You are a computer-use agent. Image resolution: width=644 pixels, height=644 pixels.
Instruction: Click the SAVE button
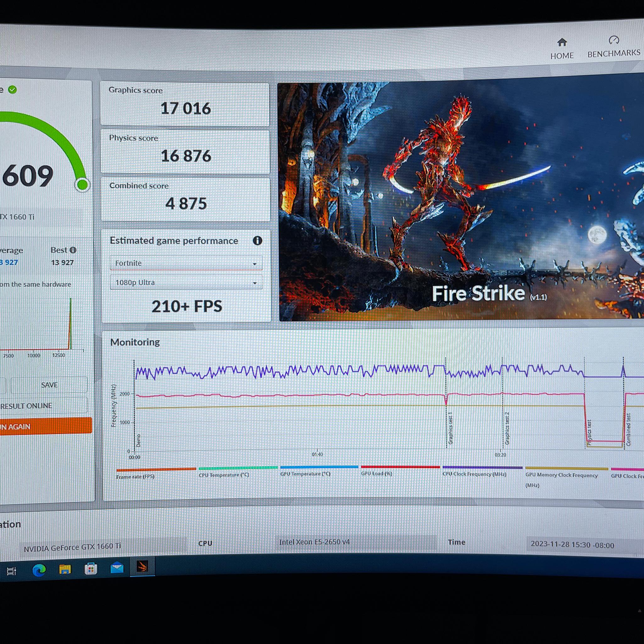pyautogui.click(x=49, y=385)
